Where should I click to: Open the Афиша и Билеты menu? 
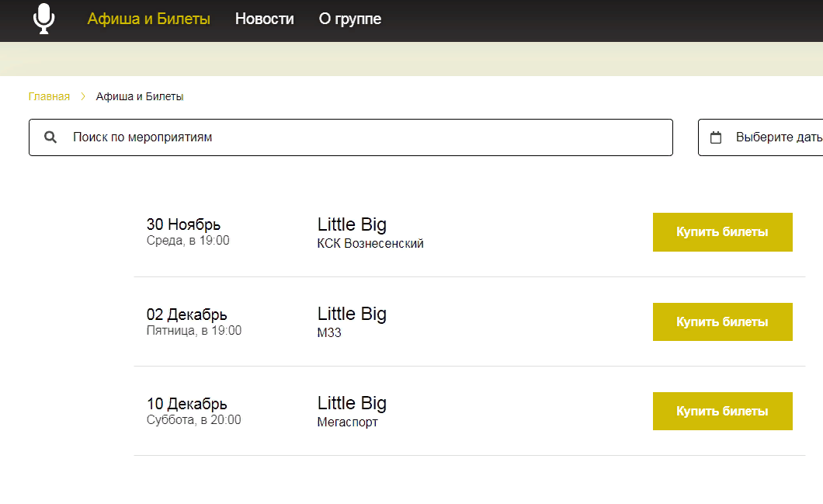coord(148,19)
